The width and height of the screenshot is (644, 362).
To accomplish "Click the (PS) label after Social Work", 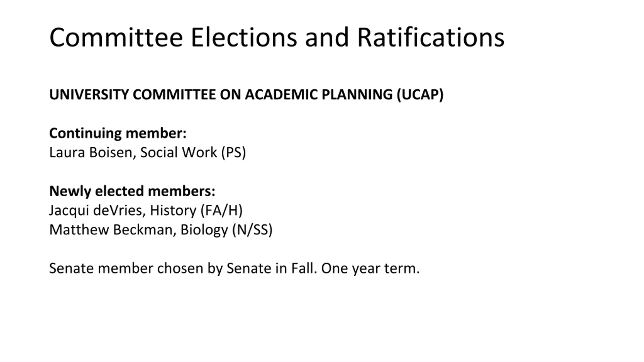I will click(x=234, y=153).
